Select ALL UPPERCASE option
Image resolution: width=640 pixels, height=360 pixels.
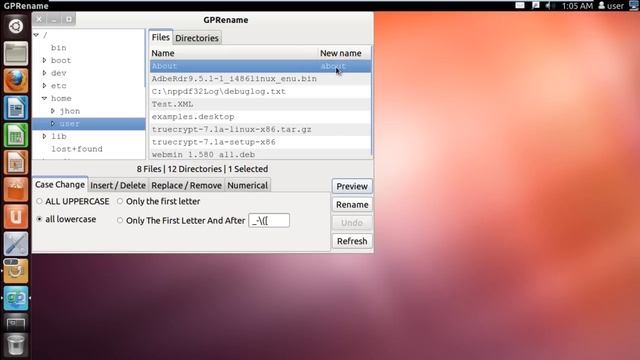pyautogui.click(x=73, y=201)
